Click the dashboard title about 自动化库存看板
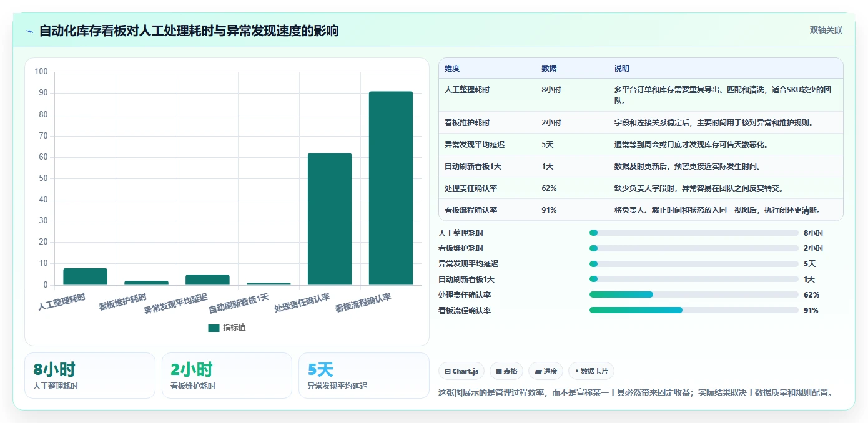 coord(189,31)
